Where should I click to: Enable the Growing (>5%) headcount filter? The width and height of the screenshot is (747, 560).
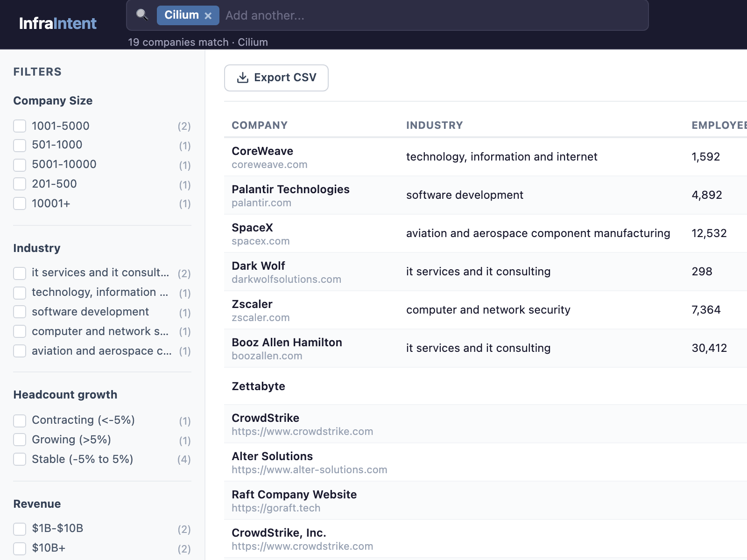click(x=19, y=440)
